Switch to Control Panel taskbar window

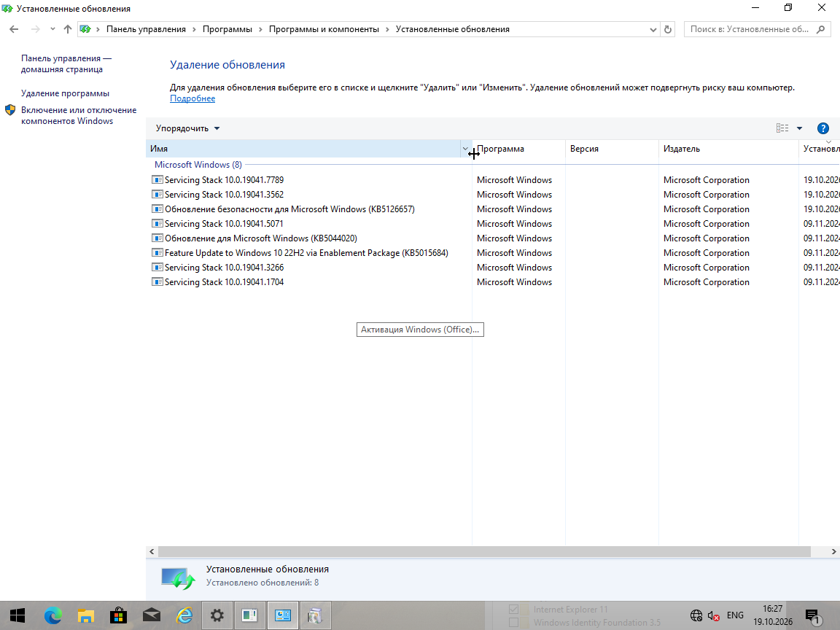pos(283,615)
